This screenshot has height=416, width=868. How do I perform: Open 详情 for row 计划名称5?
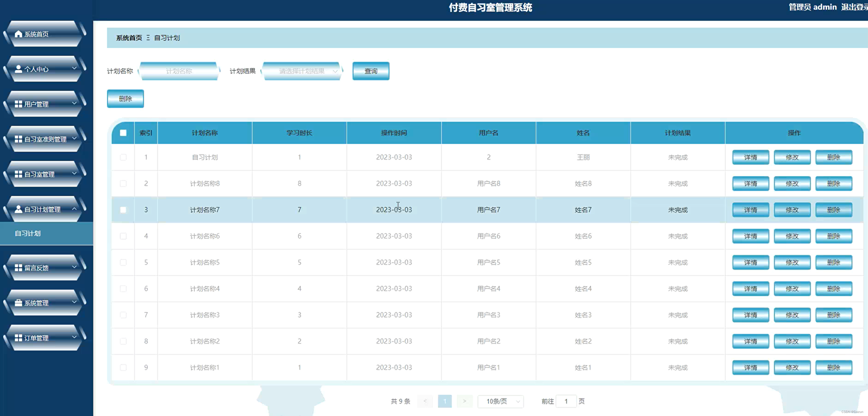(x=751, y=262)
